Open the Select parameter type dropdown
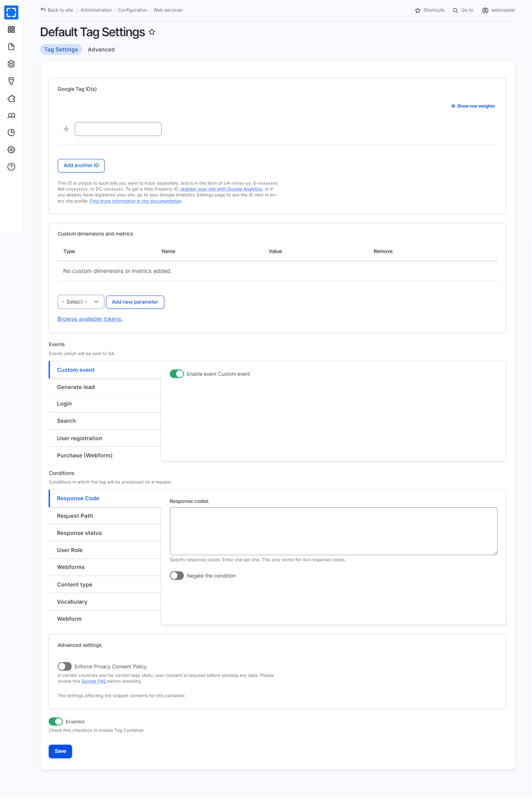Screen dimensions: 532x799 [81, 302]
